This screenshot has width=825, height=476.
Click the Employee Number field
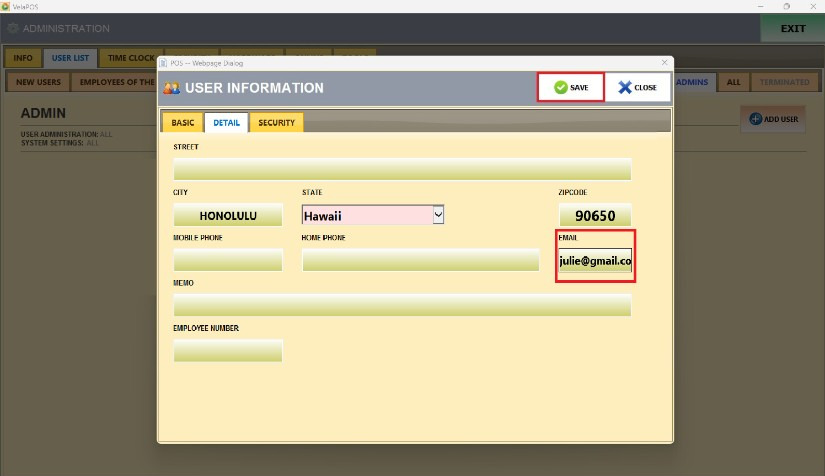coord(228,351)
